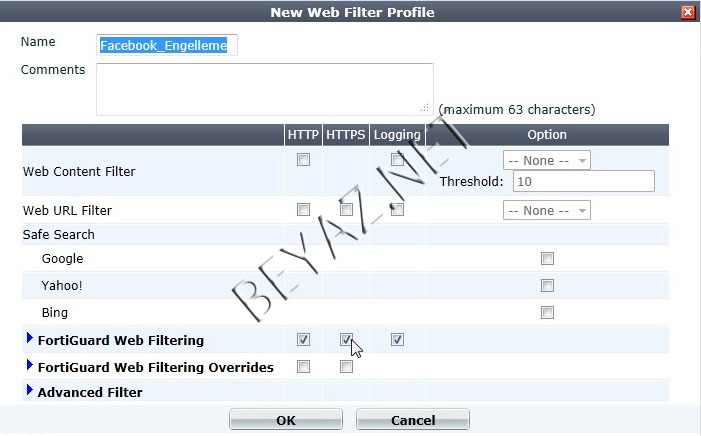Enable HTTPS for Web URL Filter

point(346,210)
